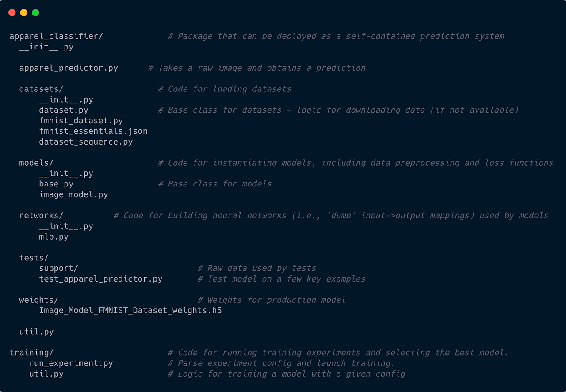Open test_apparel_predictor.py
This screenshot has height=392, width=566.
(101, 278)
